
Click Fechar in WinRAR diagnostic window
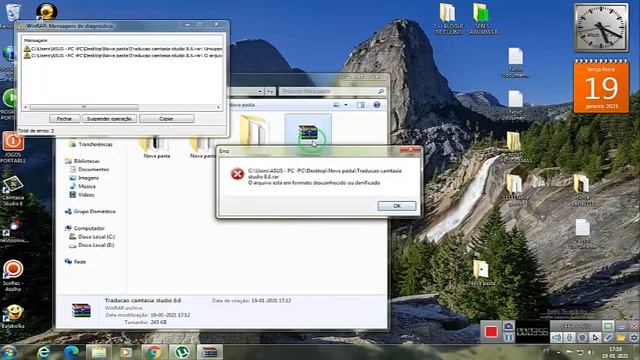click(64, 118)
